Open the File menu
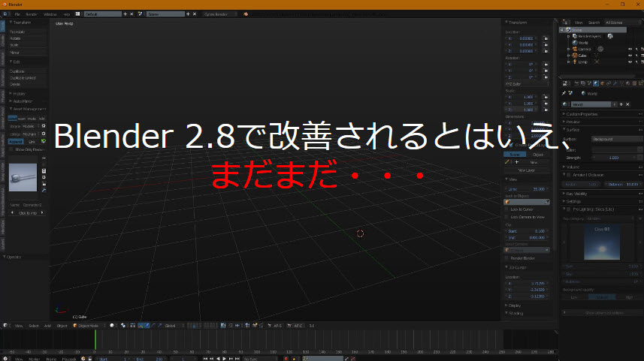644x361 pixels. coord(17,14)
